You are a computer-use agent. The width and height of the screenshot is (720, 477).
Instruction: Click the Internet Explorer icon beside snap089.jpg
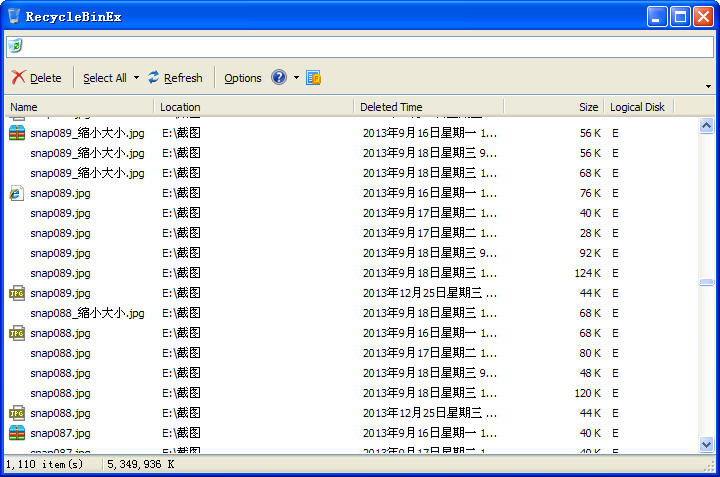(x=17, y=193)
